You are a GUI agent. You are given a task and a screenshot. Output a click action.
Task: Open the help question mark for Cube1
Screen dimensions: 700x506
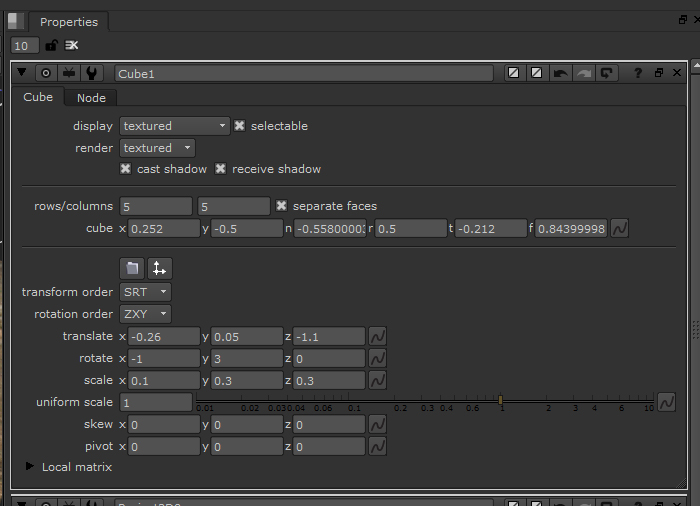pyautogui.click(x=638, y=73)
